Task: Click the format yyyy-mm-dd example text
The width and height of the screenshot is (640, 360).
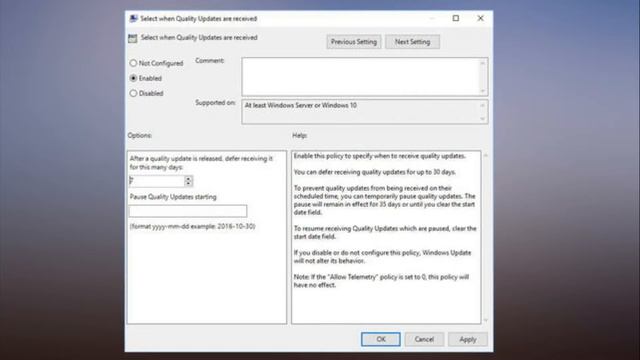Action: pos(192,226)
